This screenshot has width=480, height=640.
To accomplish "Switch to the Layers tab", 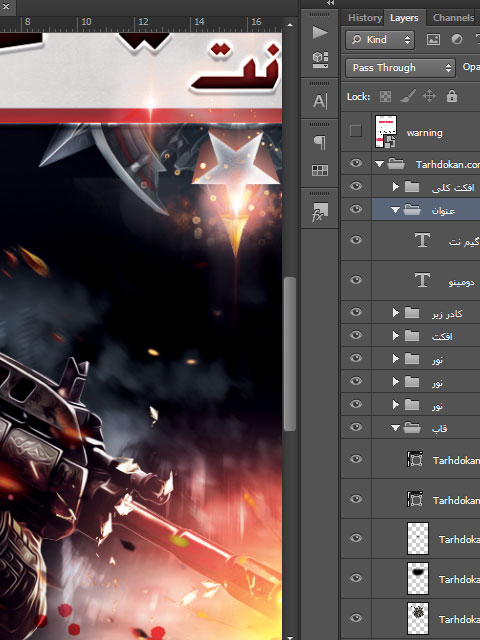I will pyautogui.click(x=404, y=18).
